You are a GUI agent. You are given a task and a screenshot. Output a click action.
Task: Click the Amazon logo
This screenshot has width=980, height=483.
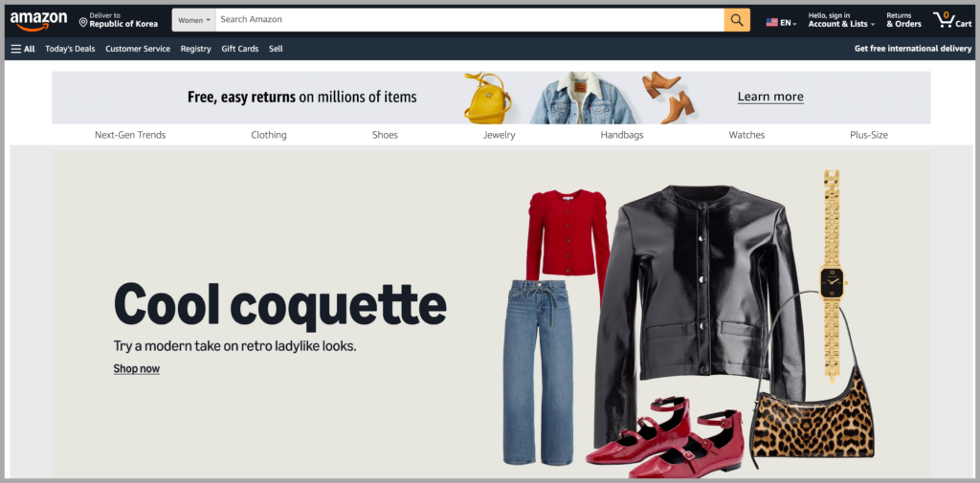pos(38,21)
